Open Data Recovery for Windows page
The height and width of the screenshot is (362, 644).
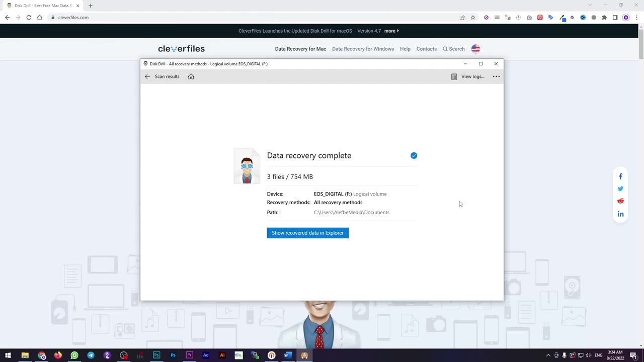pos(363,49)
